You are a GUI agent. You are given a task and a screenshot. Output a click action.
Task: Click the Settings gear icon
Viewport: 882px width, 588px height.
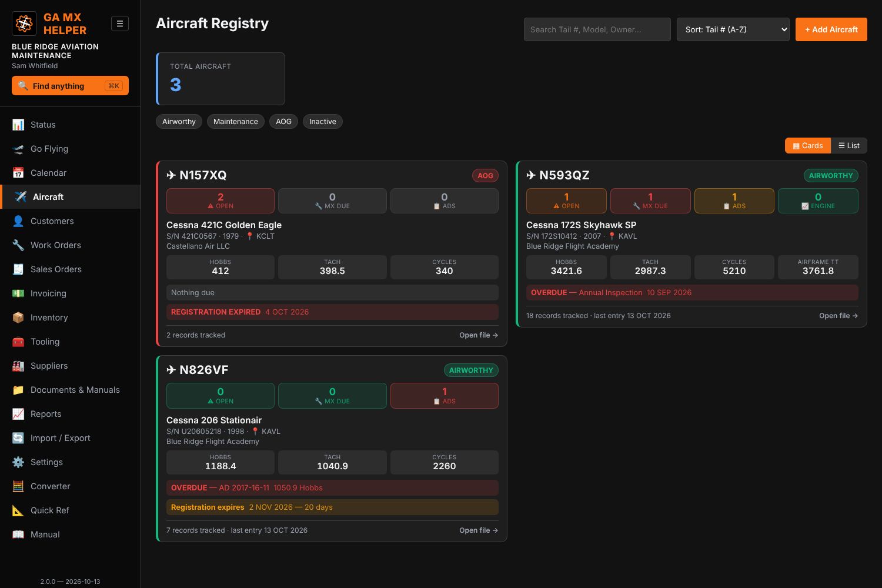18,462
